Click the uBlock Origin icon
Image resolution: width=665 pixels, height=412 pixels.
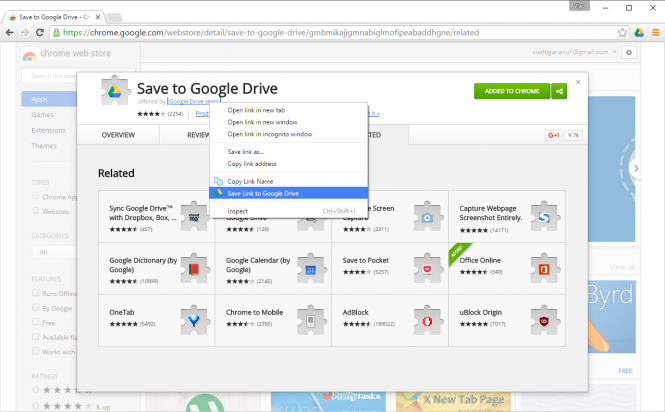pos(545,321)
